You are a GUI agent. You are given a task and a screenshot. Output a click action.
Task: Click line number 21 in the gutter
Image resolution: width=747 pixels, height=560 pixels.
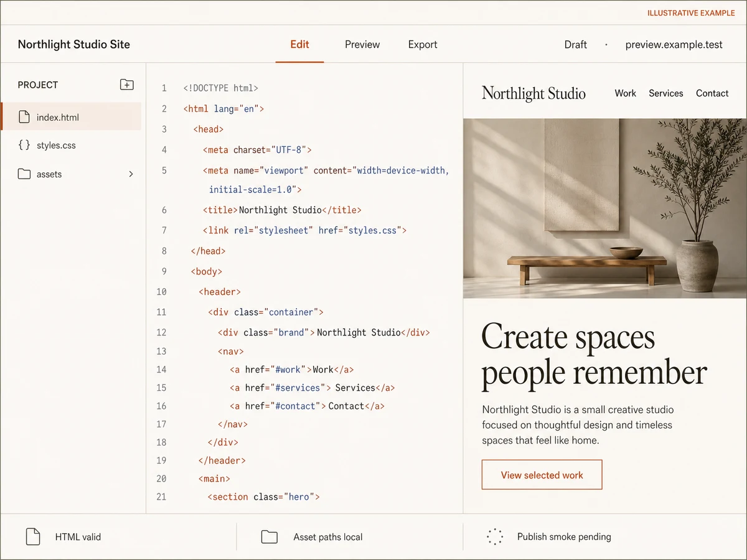161,497
